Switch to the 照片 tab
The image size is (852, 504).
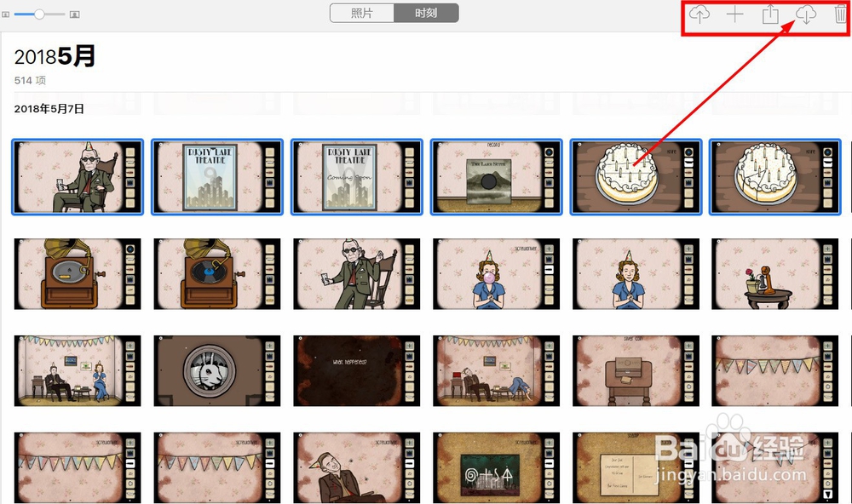point(362,13)
